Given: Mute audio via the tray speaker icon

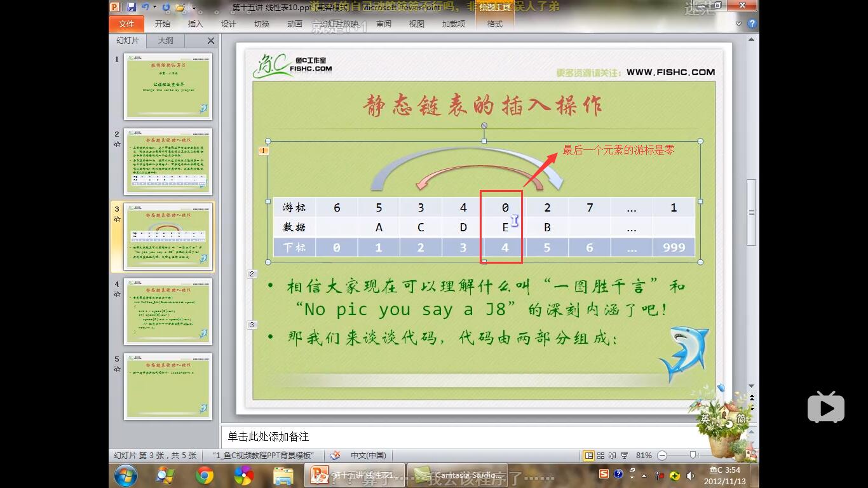Looking at the screenshot, I should tap(690, 475).
